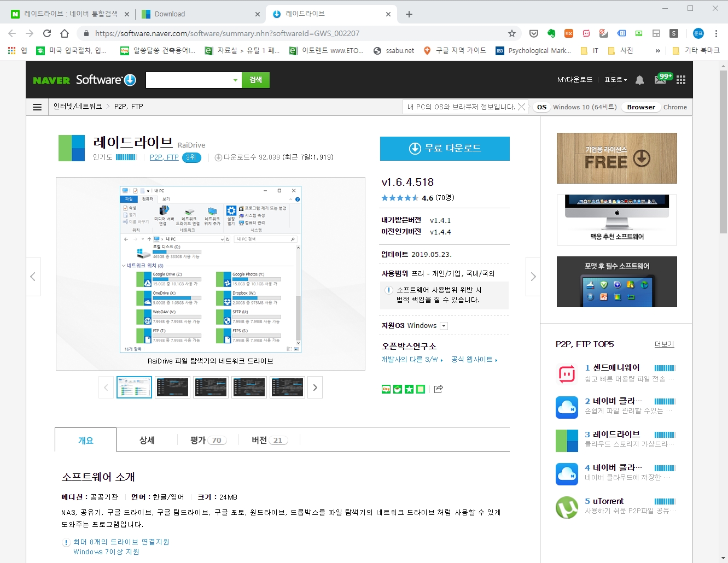Image resolution: width=728 pixels, height=563 pixels.
Task: Select the last screenshot thumbnail
Action: (x=287, y=388)
